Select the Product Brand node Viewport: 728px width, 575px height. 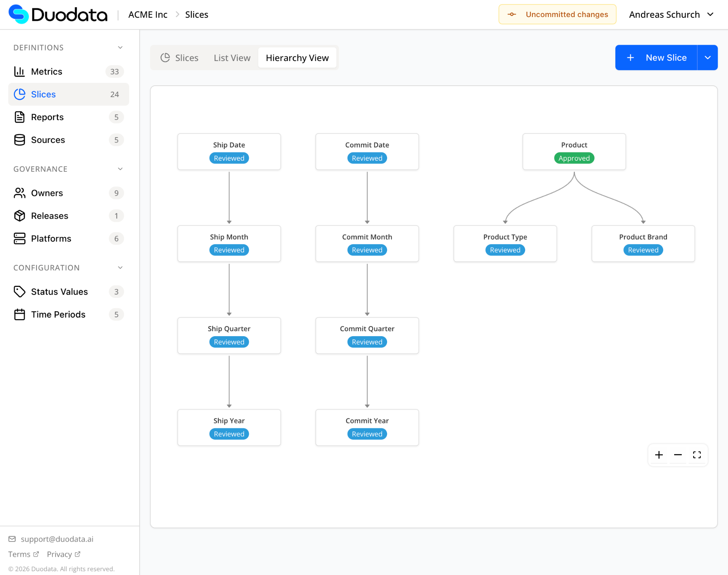click(x=643, y=243)
